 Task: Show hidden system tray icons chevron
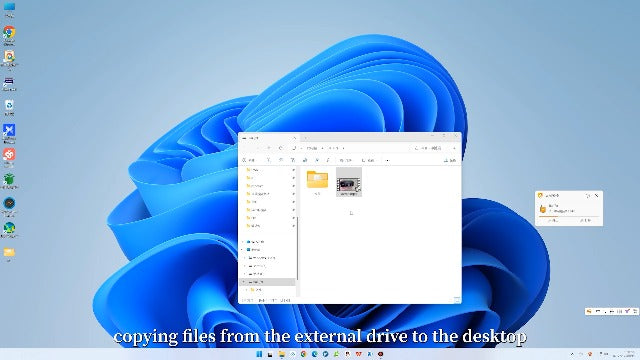pos(572,354)
